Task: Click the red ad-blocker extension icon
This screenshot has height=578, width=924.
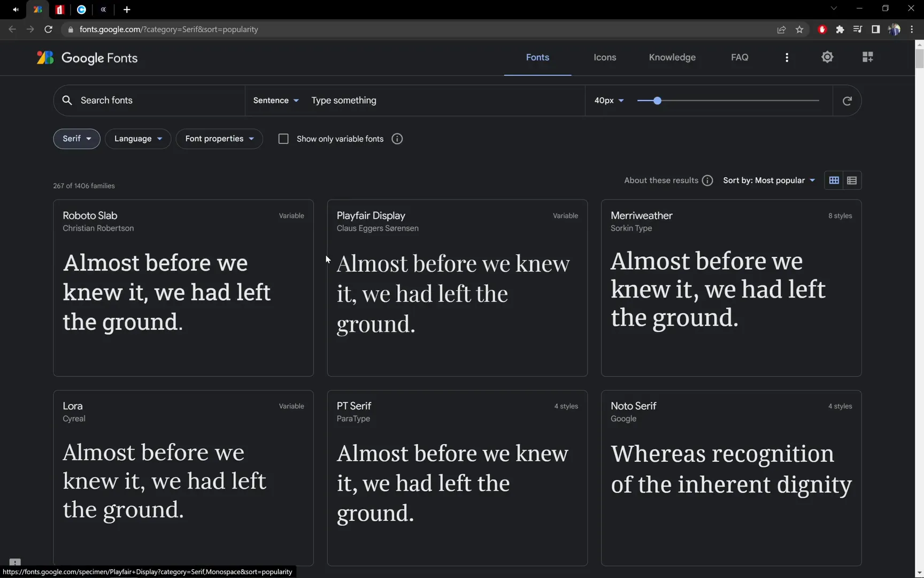Action: coord(822,29)
